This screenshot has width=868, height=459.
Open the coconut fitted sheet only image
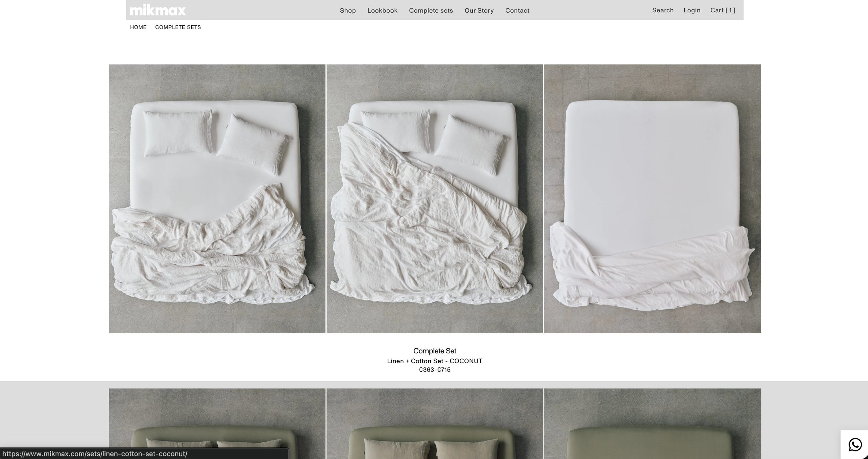coord(652,199)
